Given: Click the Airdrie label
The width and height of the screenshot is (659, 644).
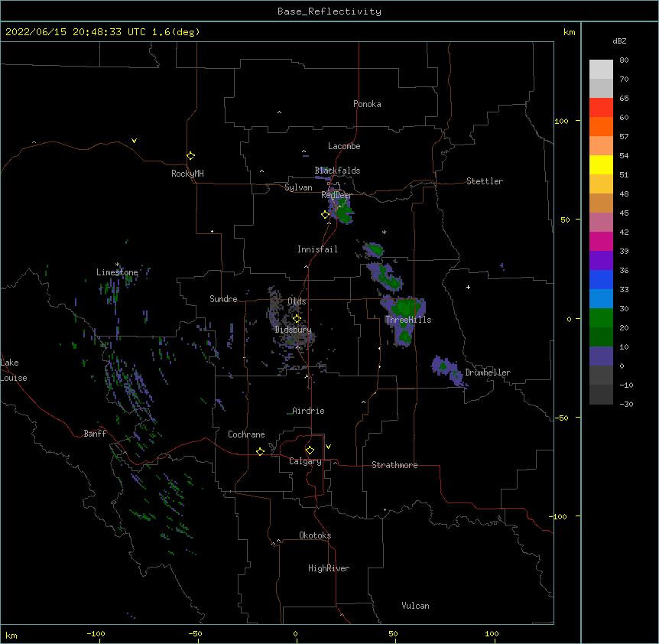Looking at the screenshot, I should tap(309, 411).
